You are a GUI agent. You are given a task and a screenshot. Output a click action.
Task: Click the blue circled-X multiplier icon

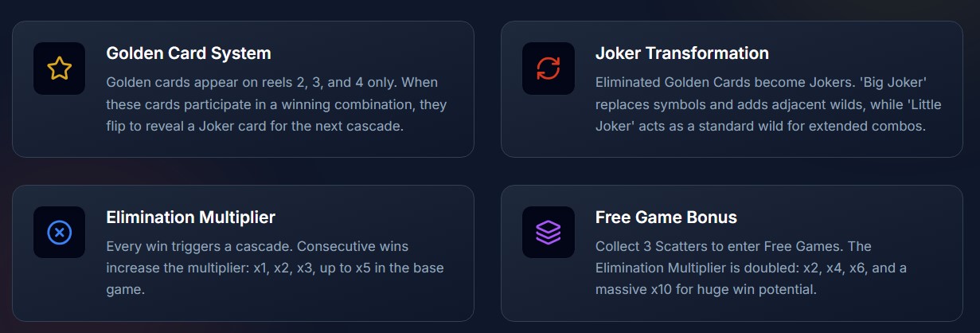point(59,232)
